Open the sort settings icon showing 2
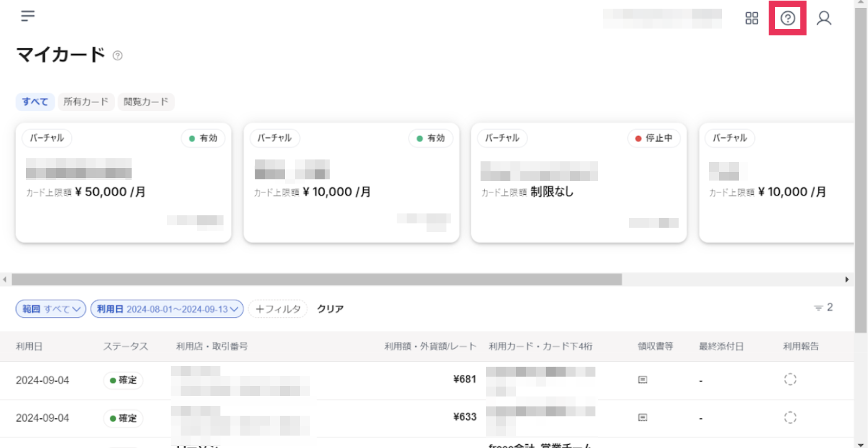Screen dimensions: 868x448 coord(823,308)
